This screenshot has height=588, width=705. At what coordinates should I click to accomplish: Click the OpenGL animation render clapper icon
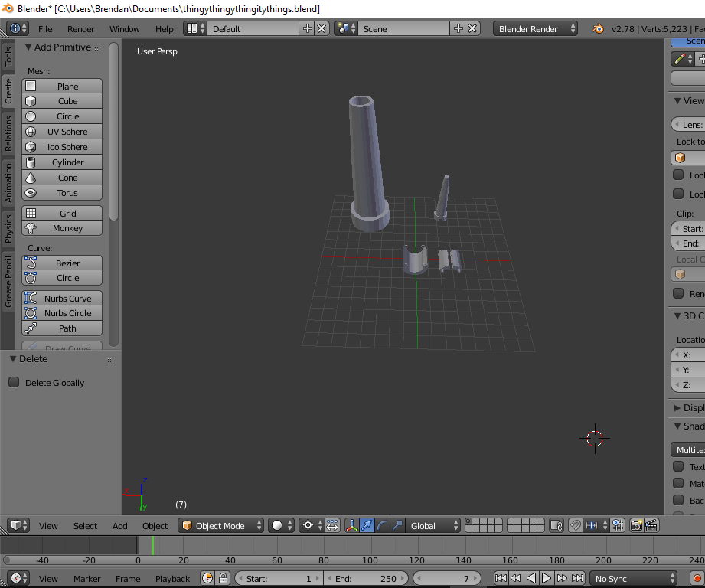pyautogui.click(x=651, y=526)
